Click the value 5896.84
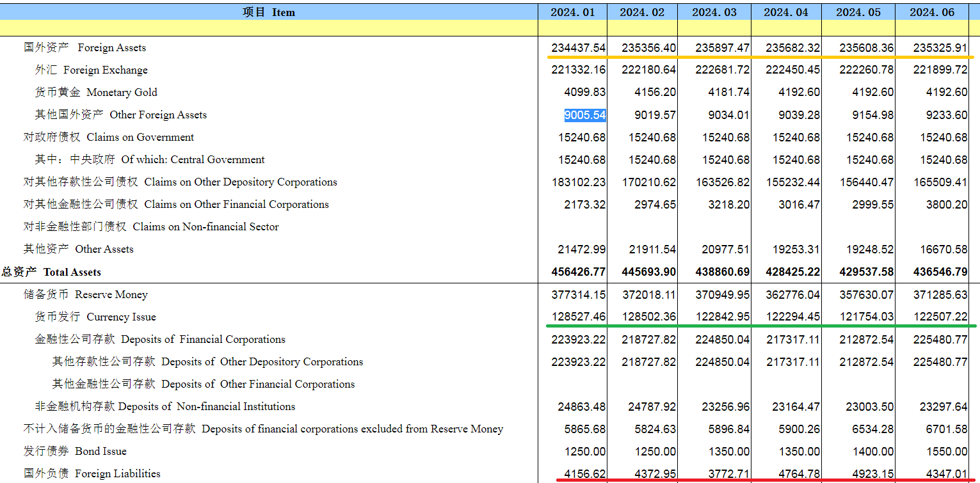Screen dimensions: 980x483 (x=729, y=429)
